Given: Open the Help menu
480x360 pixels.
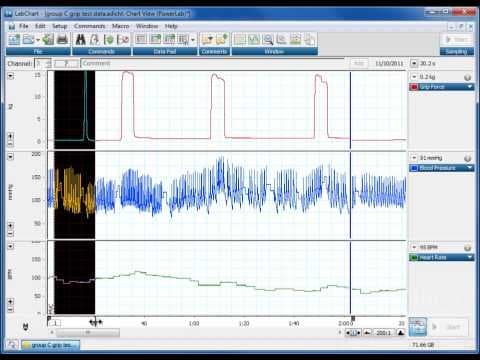Looking at the screenshot, I should tap(171, 26).
